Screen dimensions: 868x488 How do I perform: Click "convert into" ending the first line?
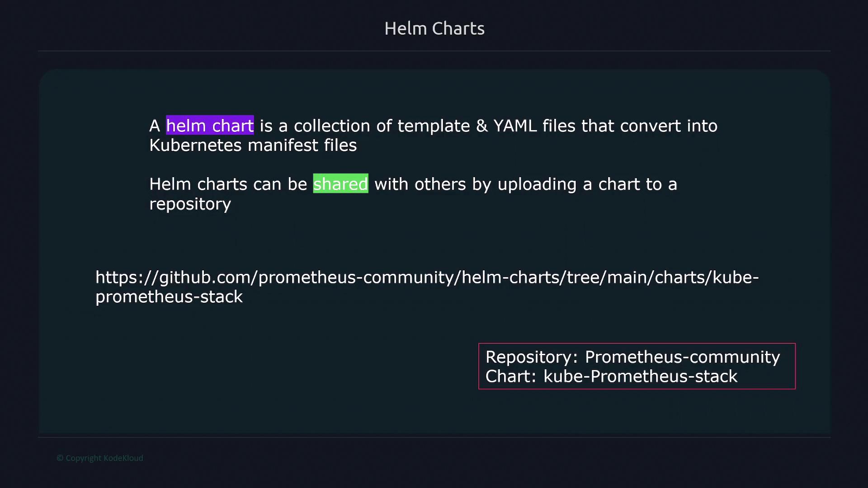coord(668,126)
